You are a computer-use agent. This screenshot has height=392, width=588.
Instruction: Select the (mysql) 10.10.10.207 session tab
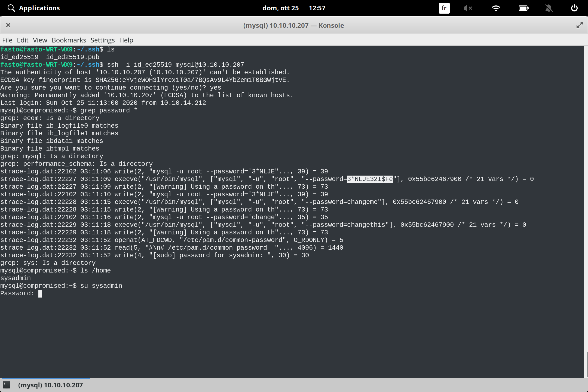50,385
